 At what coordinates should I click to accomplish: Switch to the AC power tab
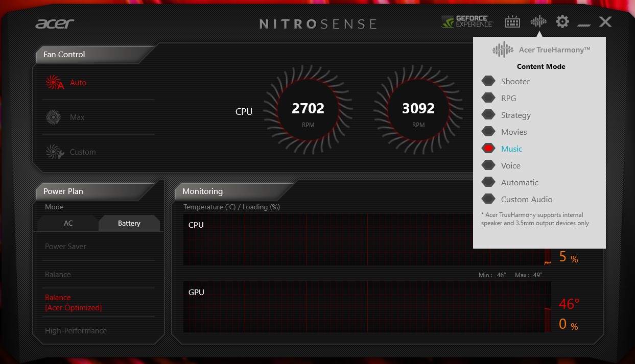[x=68, y=224]
